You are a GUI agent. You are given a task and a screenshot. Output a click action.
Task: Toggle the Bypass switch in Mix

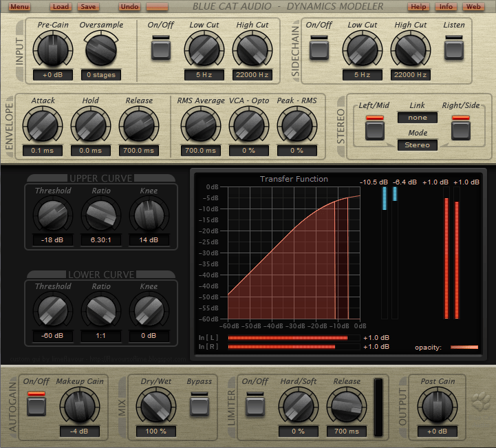[x=200, y=404]
